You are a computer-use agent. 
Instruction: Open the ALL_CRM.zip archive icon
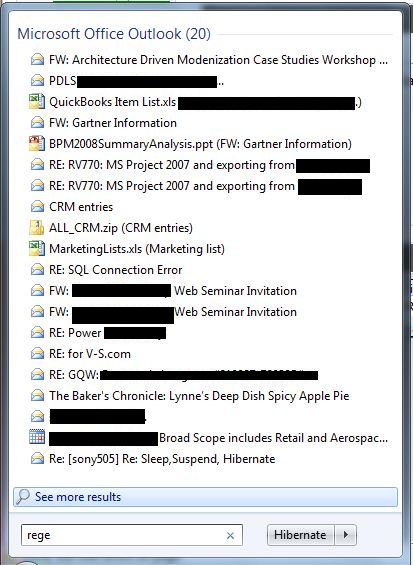(x=37, y=228)
